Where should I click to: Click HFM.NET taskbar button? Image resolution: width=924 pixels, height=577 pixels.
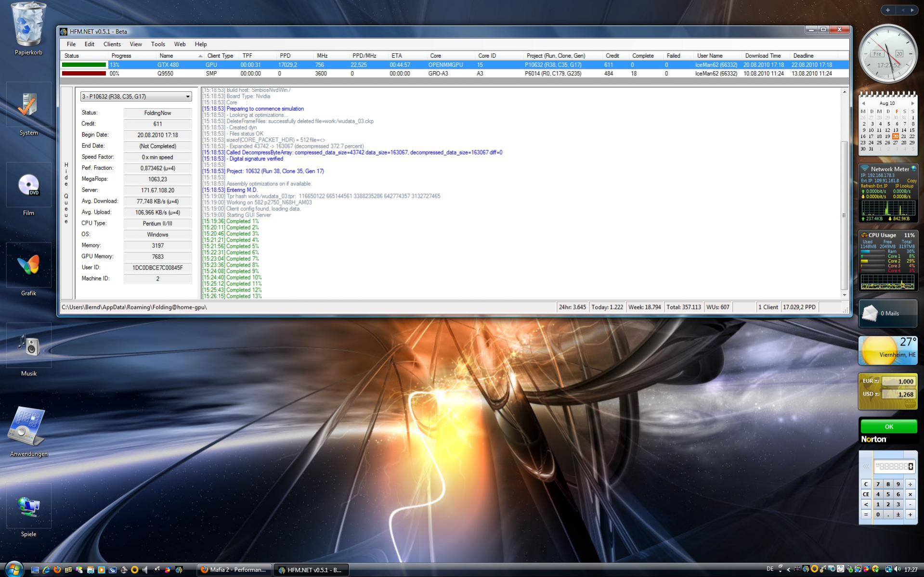[311, 570]
